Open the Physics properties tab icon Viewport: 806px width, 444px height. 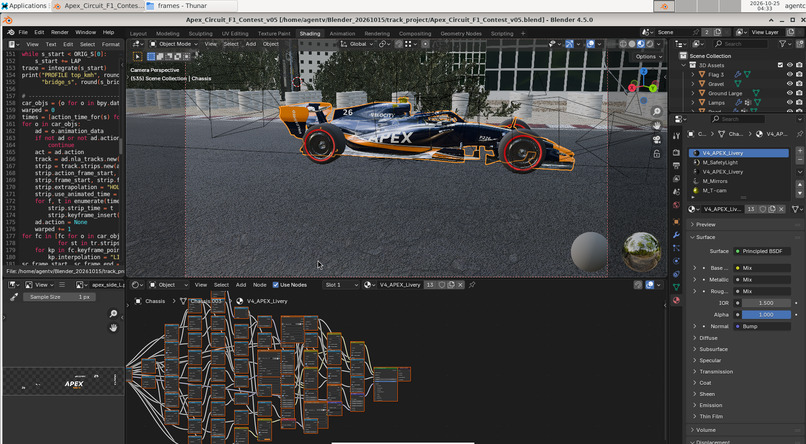[x=676, y=261]
